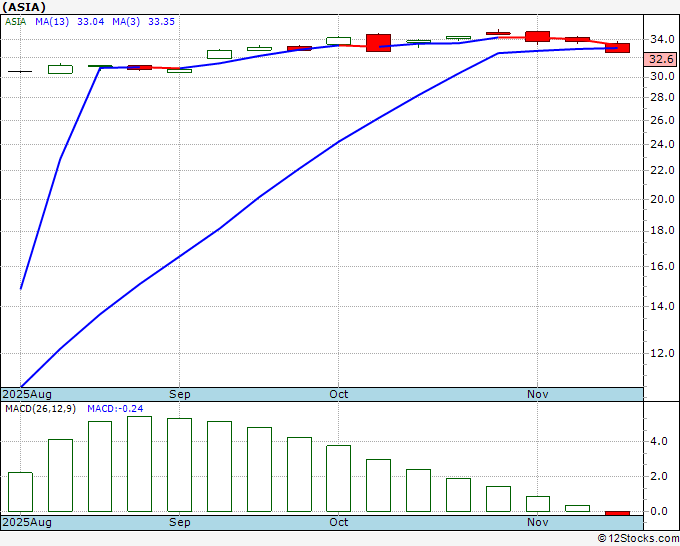Select the MA(13) legend label
This screenshot has height=546, width=680.
52,22
